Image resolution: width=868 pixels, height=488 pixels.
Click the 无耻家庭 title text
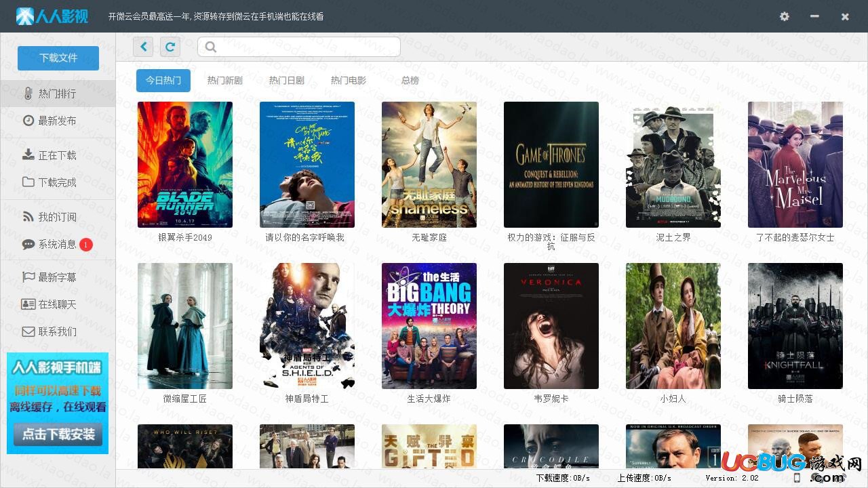pyautogui.click(x=429, y=238)
